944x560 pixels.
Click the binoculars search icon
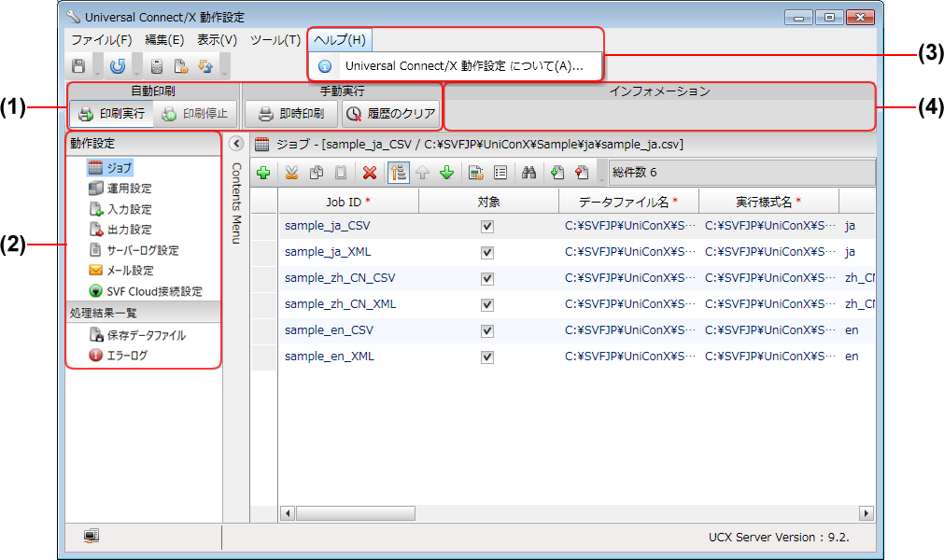click(x=528, y=173)
